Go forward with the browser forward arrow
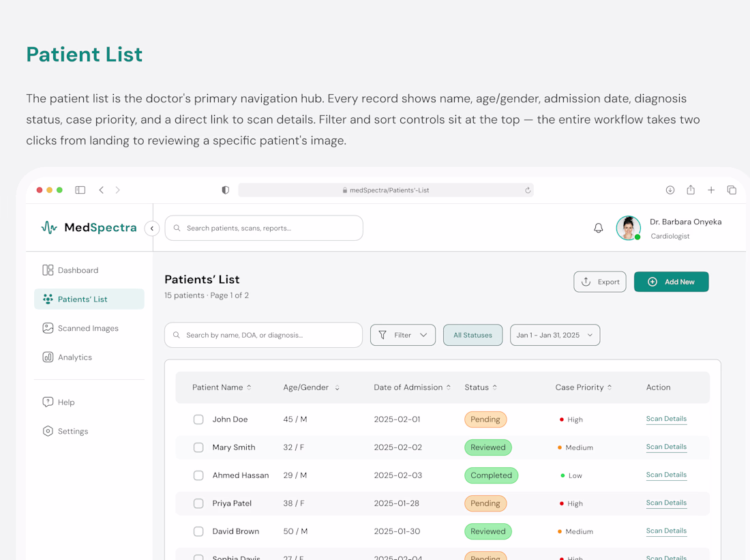Viewport: 750px width, 560px height. pos(118,190)
